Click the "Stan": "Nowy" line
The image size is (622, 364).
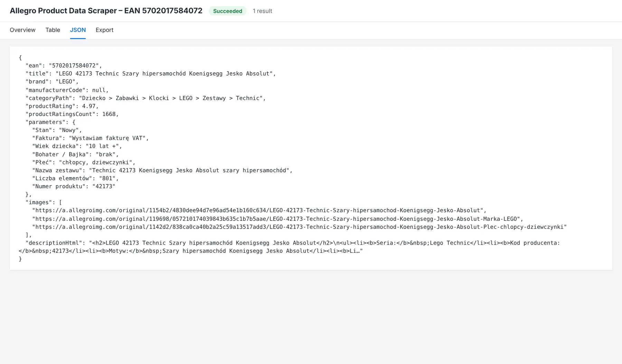[57, 130]
